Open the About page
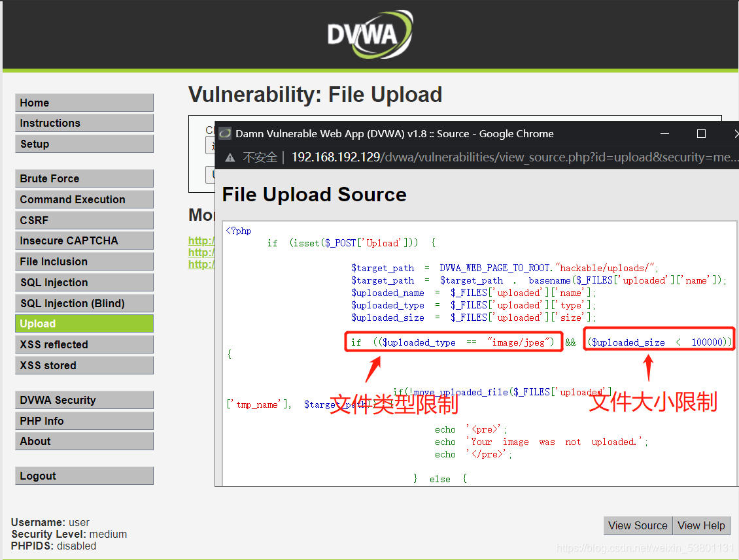The image size is (739, 560). [x=84, y=441]
